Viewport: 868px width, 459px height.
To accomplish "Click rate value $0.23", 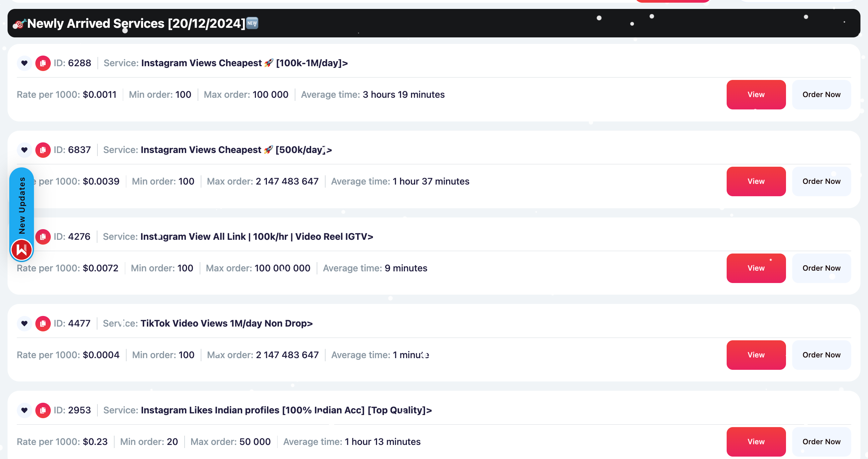I will pos(95,442).
